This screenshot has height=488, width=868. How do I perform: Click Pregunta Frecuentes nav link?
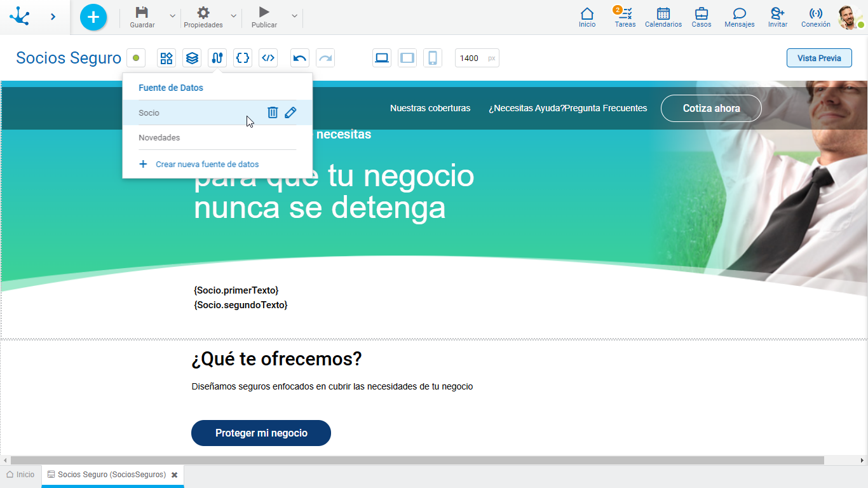point(606,108)
